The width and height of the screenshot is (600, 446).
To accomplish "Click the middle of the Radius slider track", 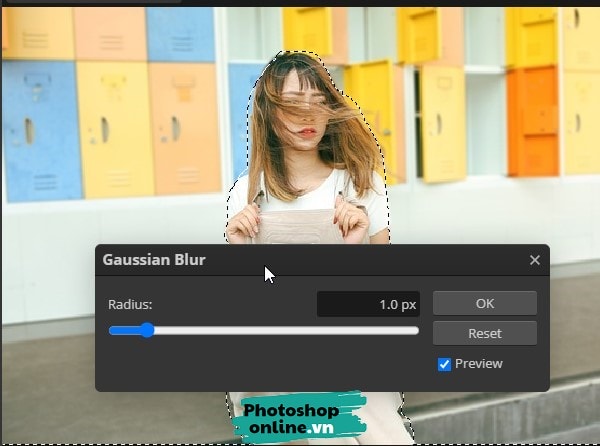I will pos(264,330).
